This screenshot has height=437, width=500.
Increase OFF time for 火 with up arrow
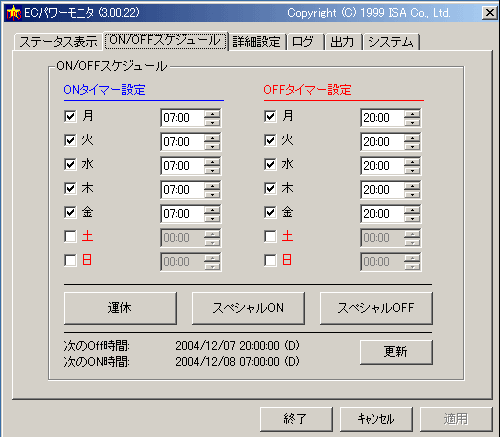412,138
